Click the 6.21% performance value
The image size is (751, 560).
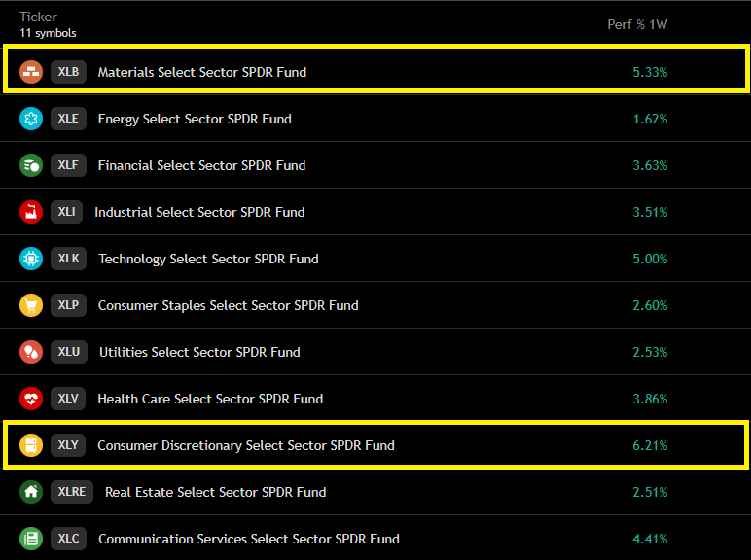pos(650,445)
